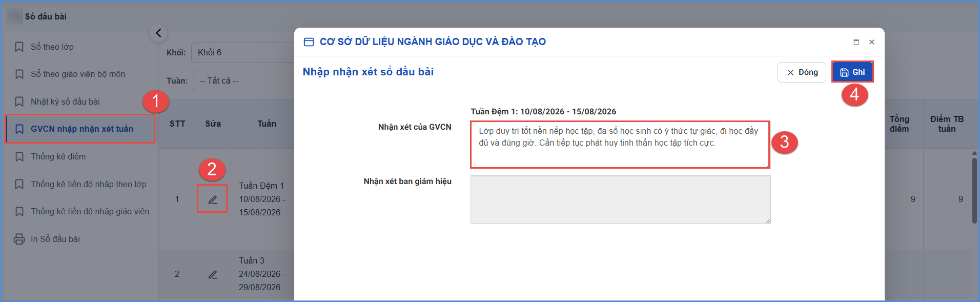
Task: Click bookmark icon beside Nhật ký sổ đầu bài
Action: coord(19,102)
